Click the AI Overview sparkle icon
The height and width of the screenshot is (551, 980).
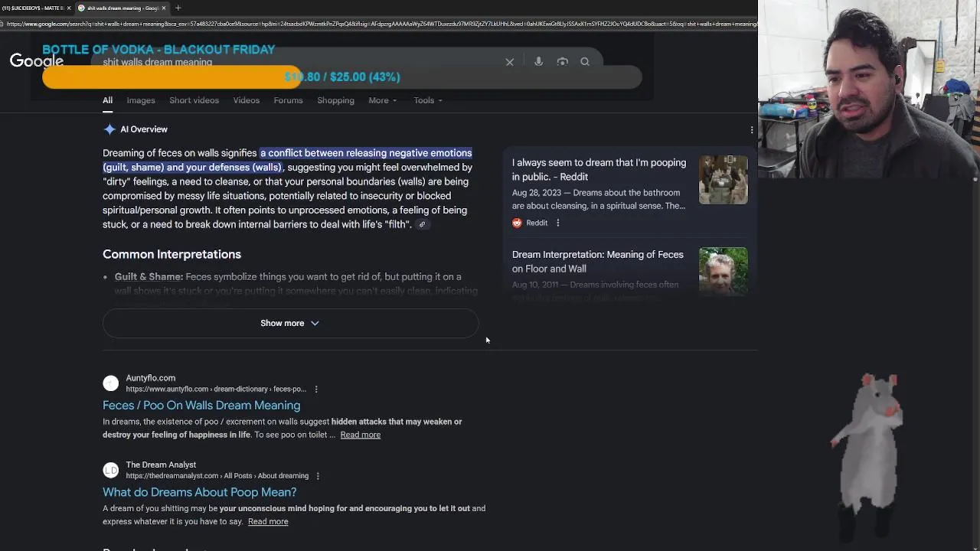109,129
